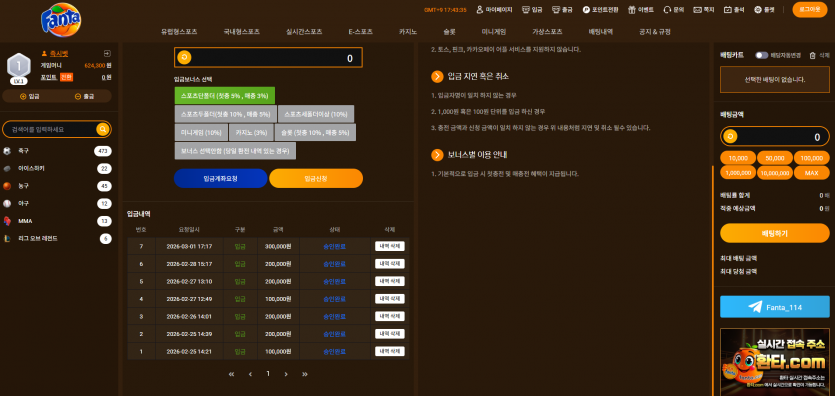Select 스포츠단폴더 deposit bonus option
Viewport: 835px width, 396px height.
[x=225, y=96]
